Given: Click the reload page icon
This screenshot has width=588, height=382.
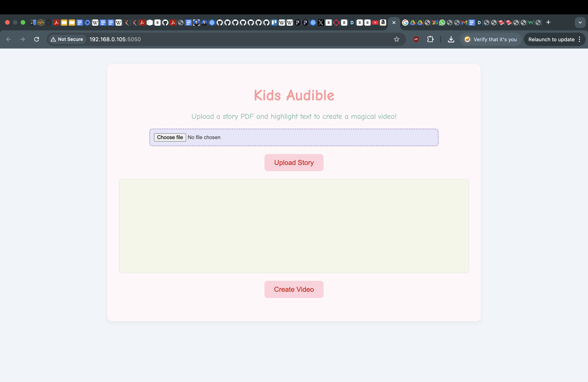Looking at the screenshot, I should (37, 39).
